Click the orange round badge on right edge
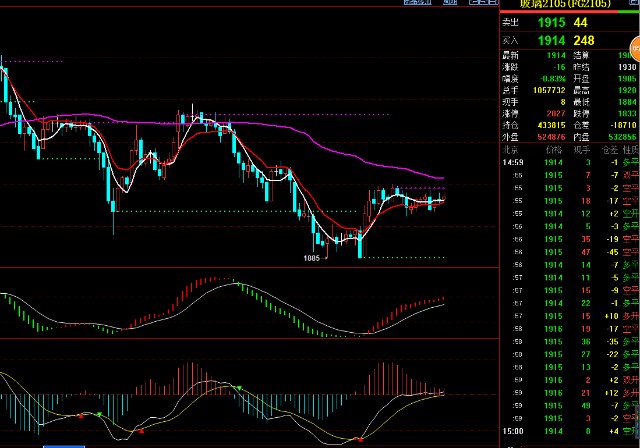The height and width of the screenshot is (448, 640). (634, 47)
